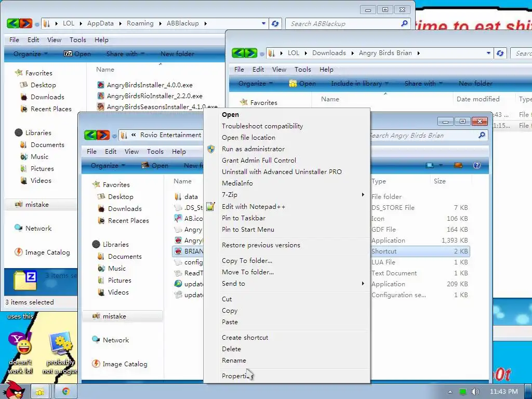Click New folder in Angry Birds Brian toolbar

(476, 84)
